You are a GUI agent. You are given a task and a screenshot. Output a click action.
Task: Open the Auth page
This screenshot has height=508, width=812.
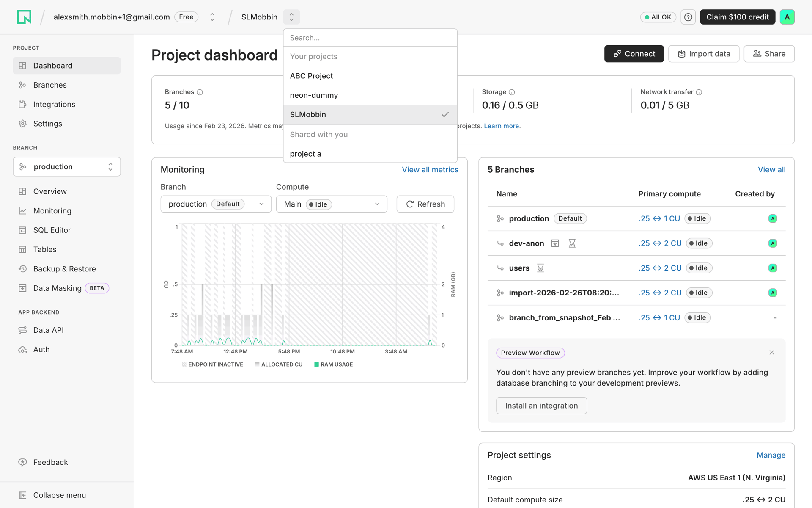67,350
